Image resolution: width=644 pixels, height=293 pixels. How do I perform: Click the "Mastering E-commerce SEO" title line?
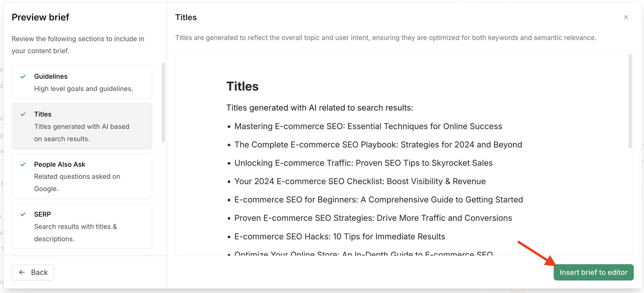click(368, 126)
